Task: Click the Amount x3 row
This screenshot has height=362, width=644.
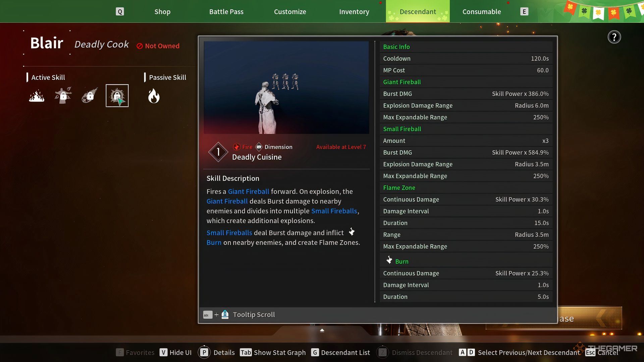Action: click(466, 140)
